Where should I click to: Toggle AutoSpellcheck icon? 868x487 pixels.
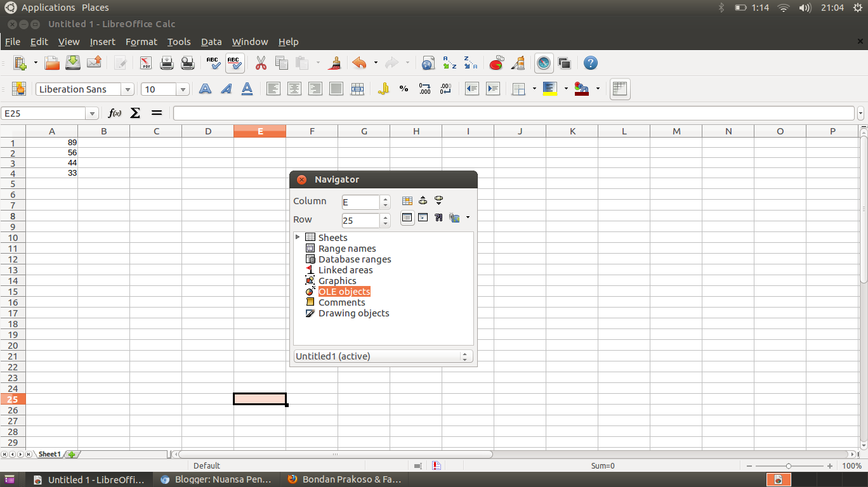235,63
